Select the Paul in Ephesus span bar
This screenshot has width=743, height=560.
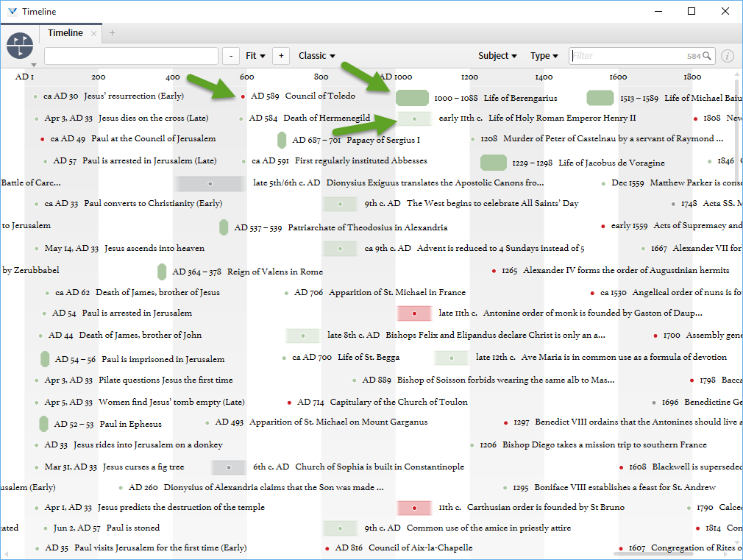tap(43, 424)
